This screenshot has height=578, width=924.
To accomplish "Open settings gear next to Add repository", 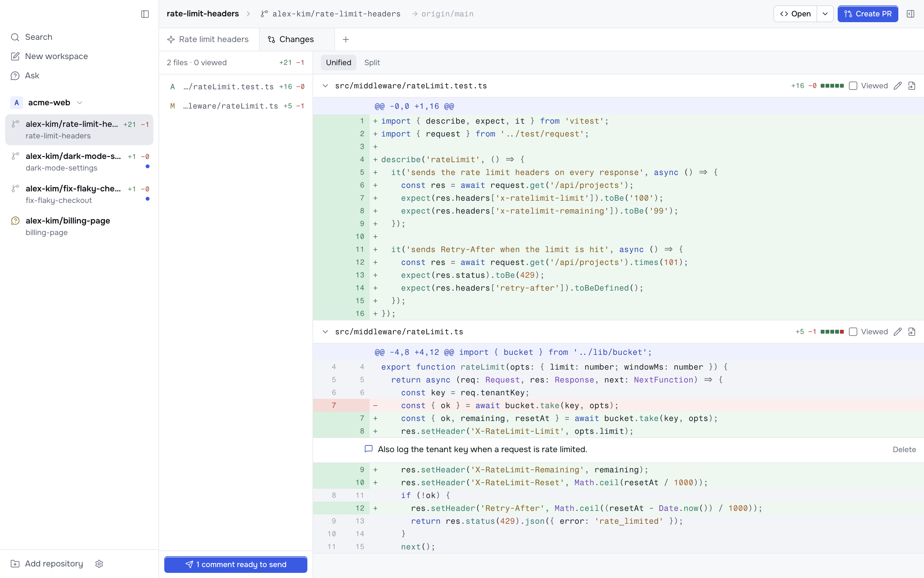I will [99, 564].
